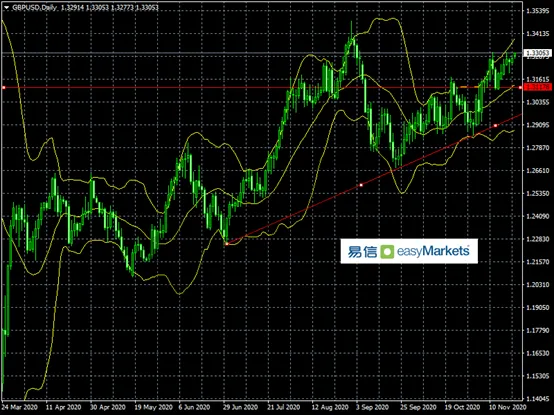
Task: Grab the red horizontal line's left anchor handle
Action: (x=4, y=87)
